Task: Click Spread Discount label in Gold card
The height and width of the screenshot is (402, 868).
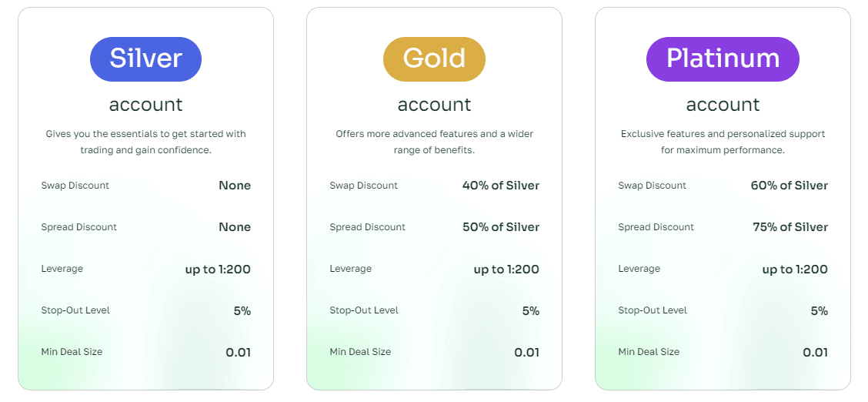Action: coord(367,227)
